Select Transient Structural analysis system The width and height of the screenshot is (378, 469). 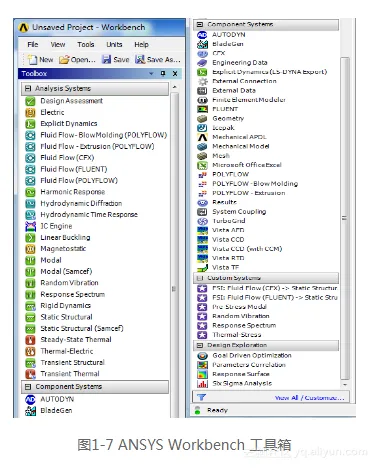click(72, 362)
